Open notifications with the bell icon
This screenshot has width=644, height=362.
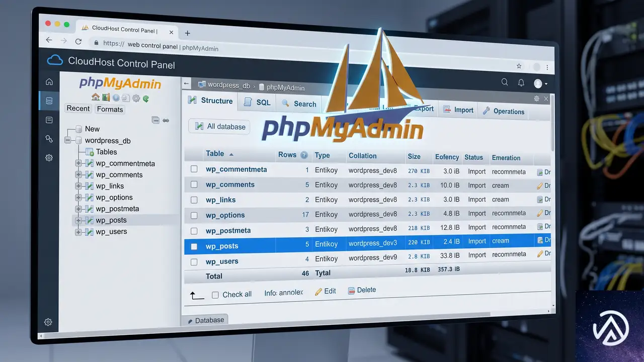click(x=521, y=83)
